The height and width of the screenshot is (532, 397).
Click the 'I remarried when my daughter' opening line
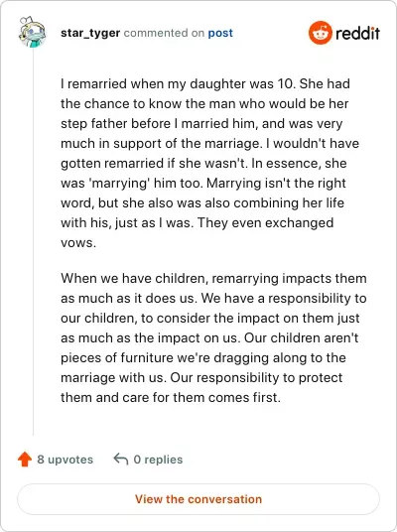point(205,83)
